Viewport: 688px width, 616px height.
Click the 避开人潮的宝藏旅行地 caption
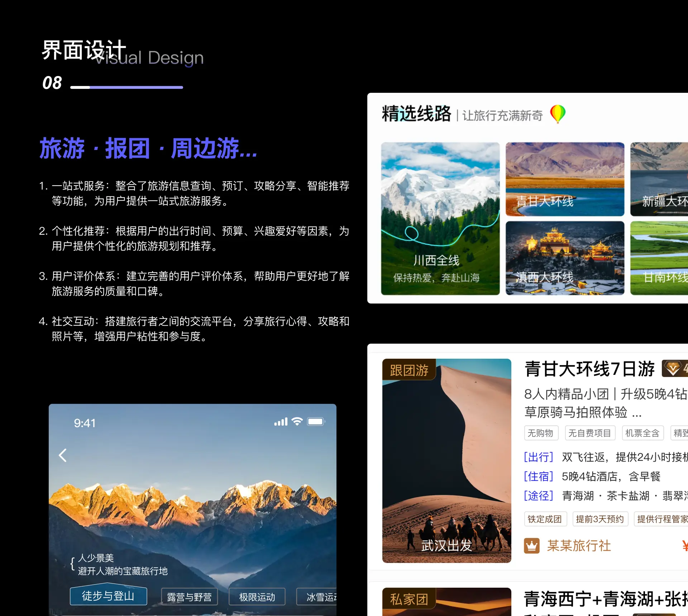123,571
